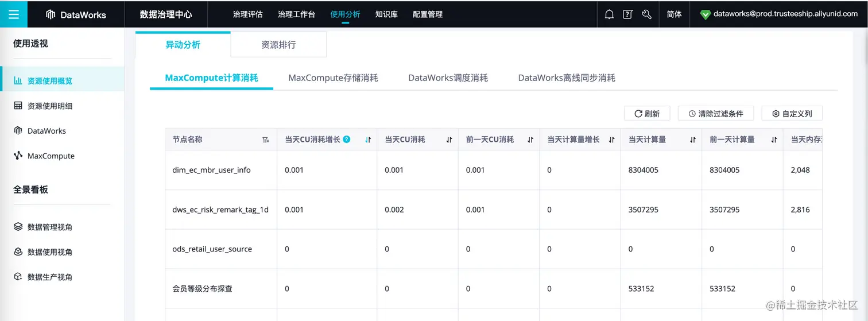This screenshot has width=868, height=321.
Task: Select DataWorks离线同步消耗 sub-tab
Action: pos(567,78)
